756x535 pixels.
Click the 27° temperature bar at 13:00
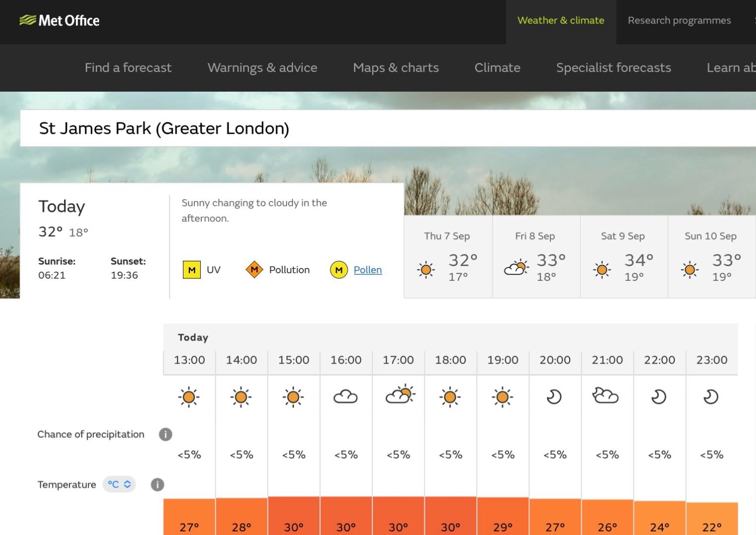(x=189, y=517)
